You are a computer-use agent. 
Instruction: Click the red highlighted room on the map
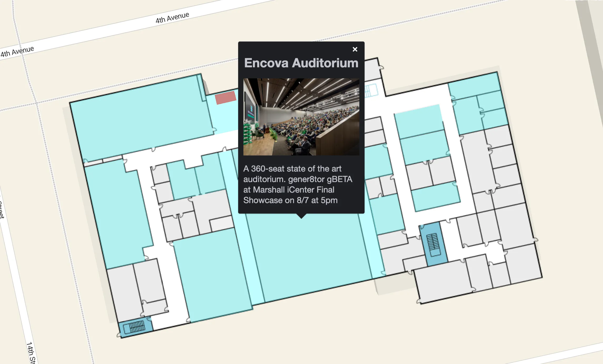point(225,97)
